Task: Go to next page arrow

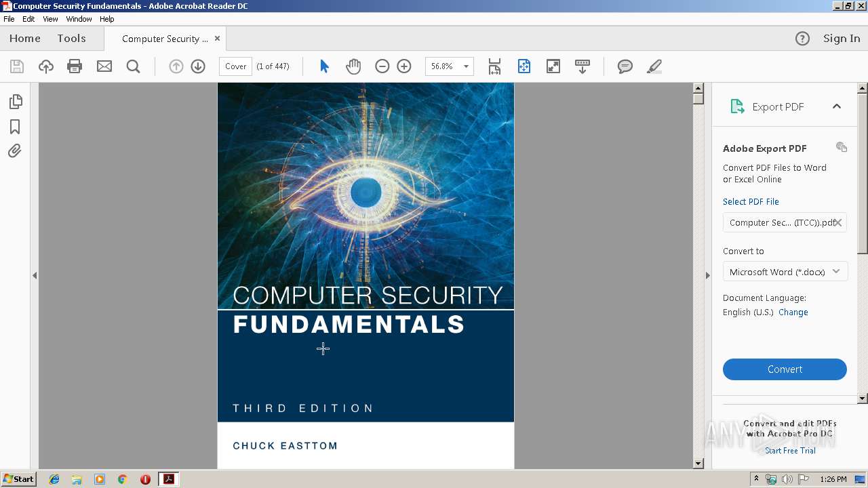Action: (198, 66)
